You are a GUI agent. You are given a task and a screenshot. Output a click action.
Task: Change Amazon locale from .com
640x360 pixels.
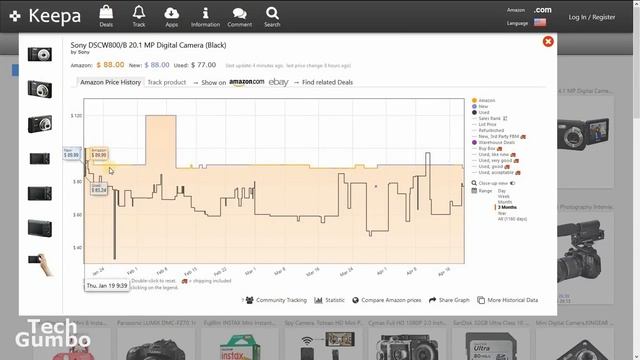[x=542, y=10]
